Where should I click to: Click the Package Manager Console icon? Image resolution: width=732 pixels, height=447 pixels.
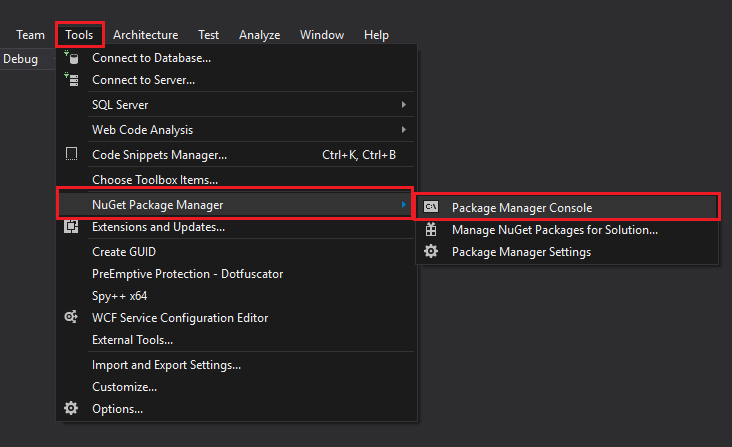431,207
